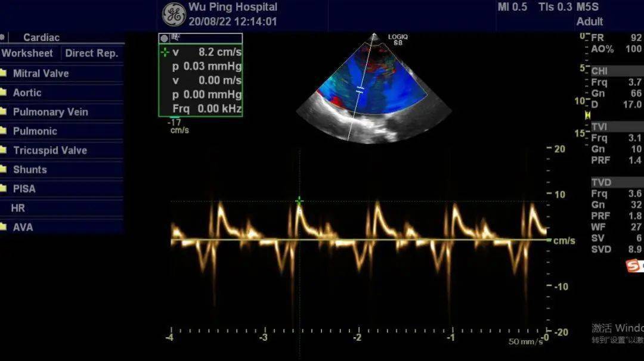Open the AVA folder icon
The height and width of the screenshot is (361, 644).
[4, 227]
